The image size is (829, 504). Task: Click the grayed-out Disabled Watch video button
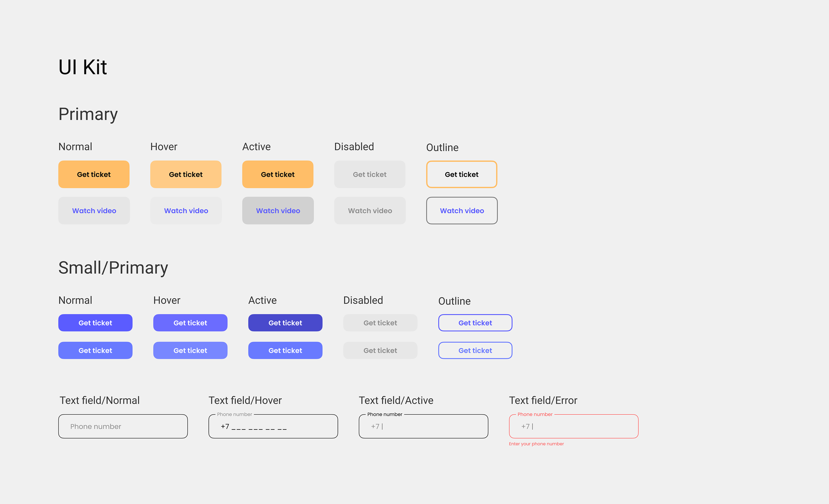370,210
